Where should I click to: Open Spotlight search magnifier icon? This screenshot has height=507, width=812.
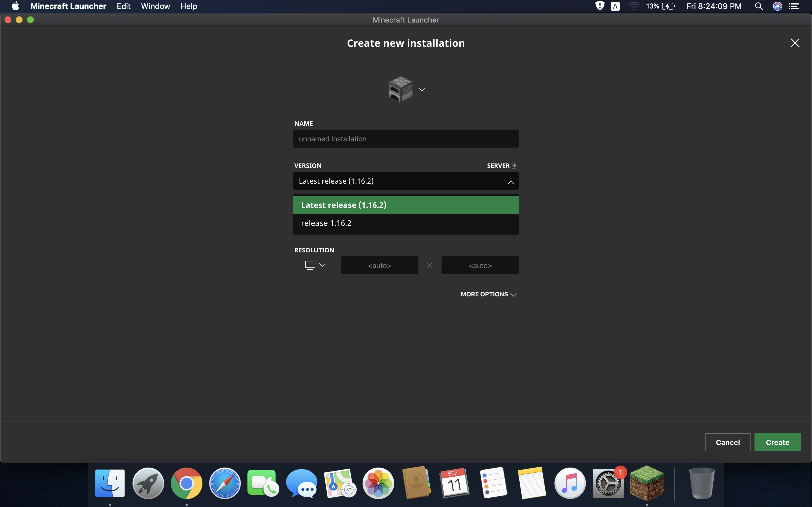pos(759,6)
